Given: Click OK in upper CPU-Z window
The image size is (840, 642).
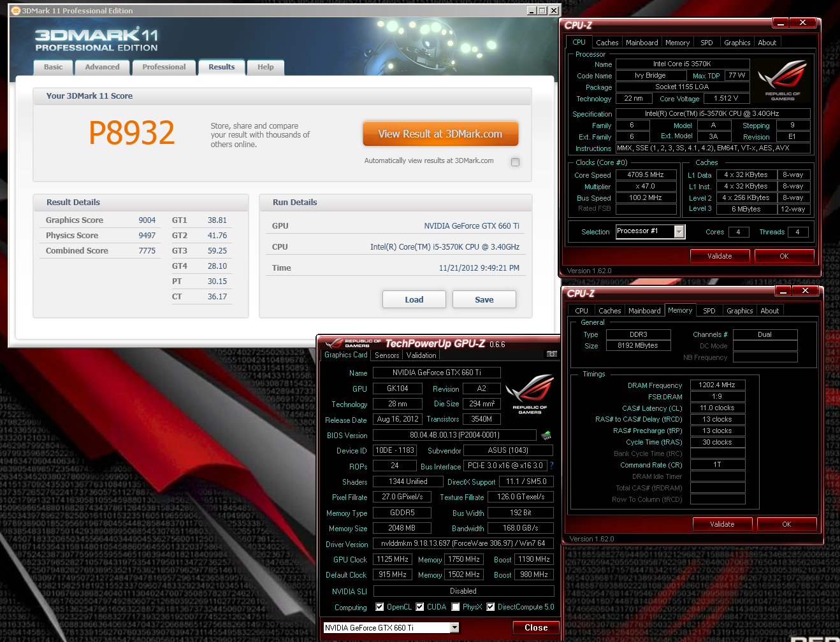Looking at the screenshot, I should [784, 256].
